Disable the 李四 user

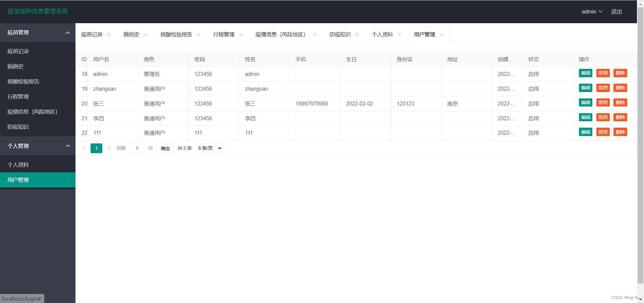coord(603,118)
